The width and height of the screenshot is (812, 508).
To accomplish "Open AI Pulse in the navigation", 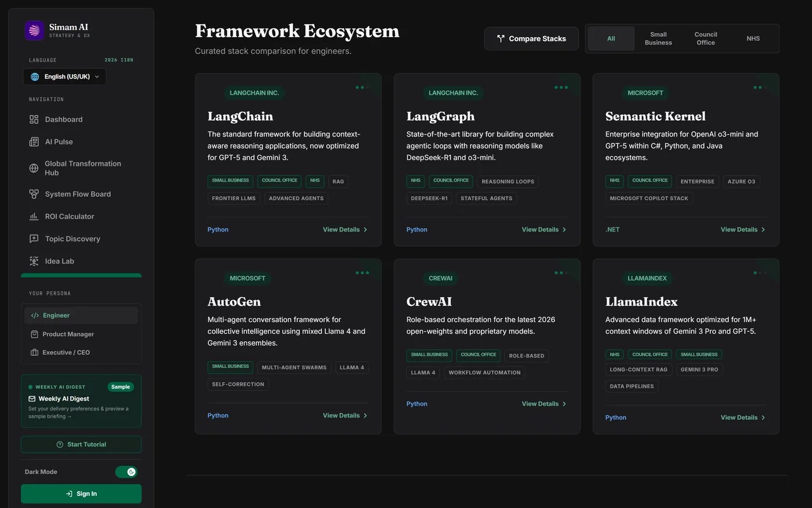I will point(81,142).
